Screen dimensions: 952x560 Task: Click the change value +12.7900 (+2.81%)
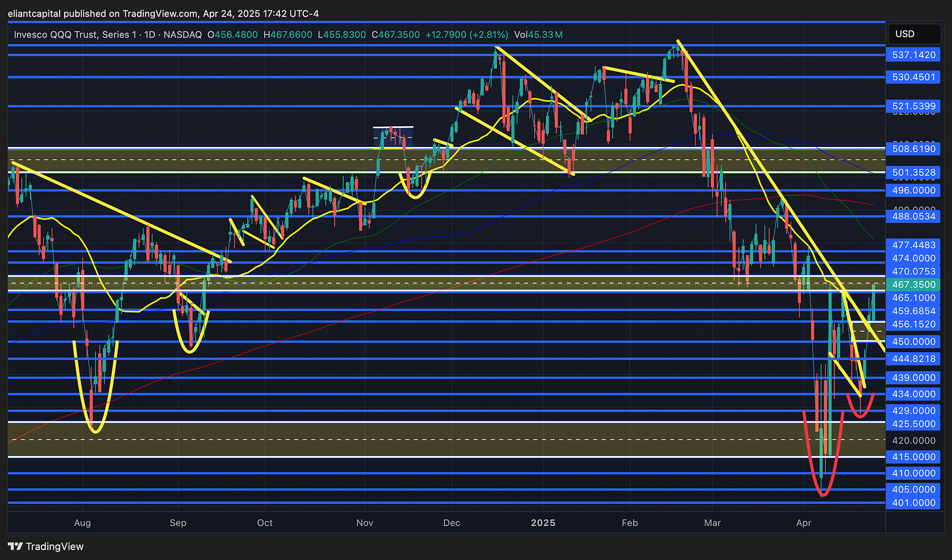467,34
